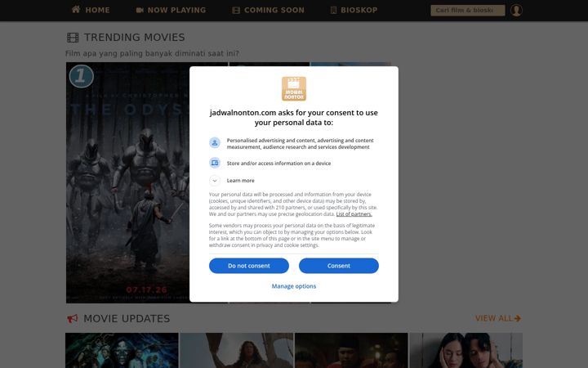Click the personalised advertising person icon
588x368 pixels.
pos(215,142)
